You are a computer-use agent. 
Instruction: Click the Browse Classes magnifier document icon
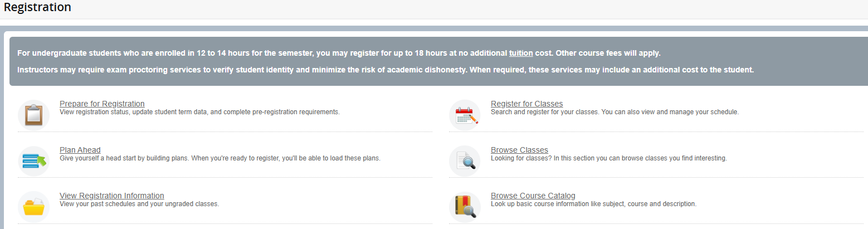pos(465,161)
